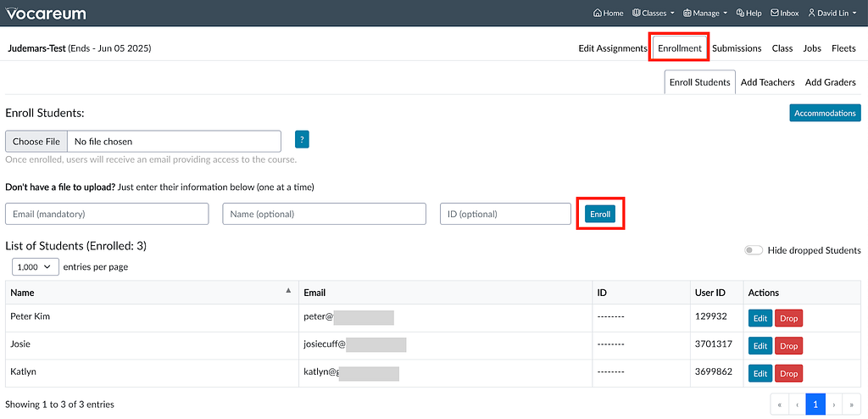The height and width of the screenshot is (419, 868).
Task: Click the Enroll button
Action: 600,214
